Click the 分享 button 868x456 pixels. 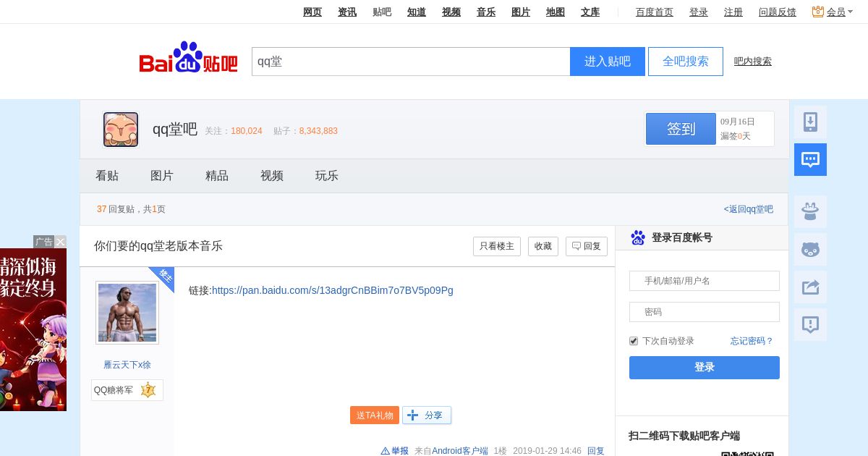click(427, 415)
